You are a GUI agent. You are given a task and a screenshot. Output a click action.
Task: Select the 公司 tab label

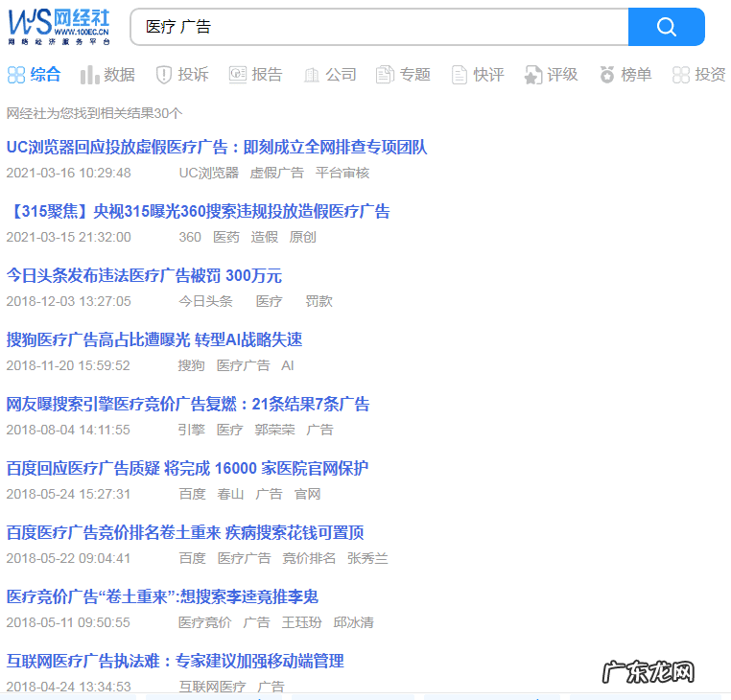coord(341,75)
